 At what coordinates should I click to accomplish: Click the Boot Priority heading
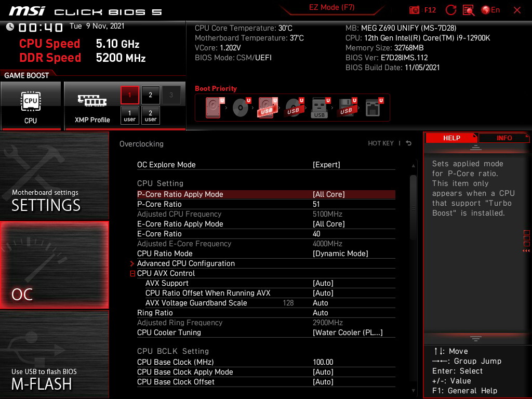[216, 88]
